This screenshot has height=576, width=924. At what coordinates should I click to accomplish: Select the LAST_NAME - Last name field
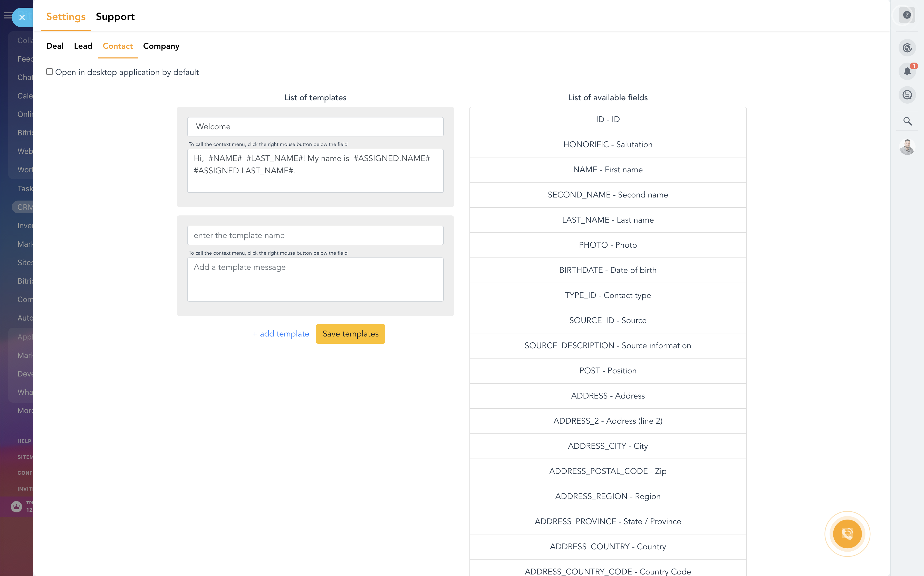point(608,220)
